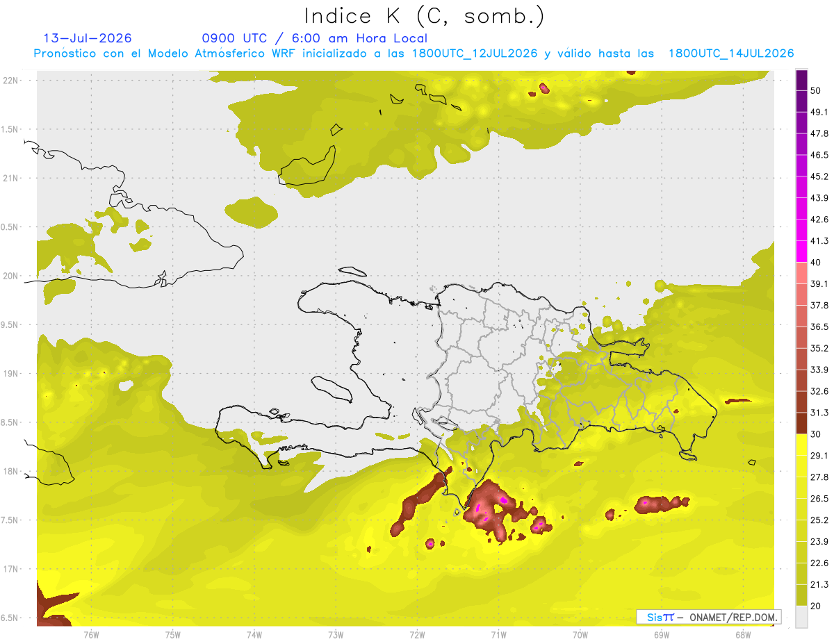Click colorbar label "45.2"

click(819, 176)
